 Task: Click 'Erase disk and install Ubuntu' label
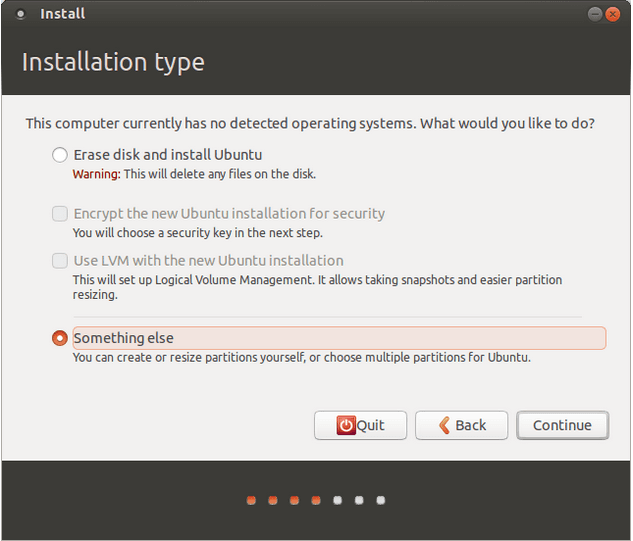tap(168, 155)
